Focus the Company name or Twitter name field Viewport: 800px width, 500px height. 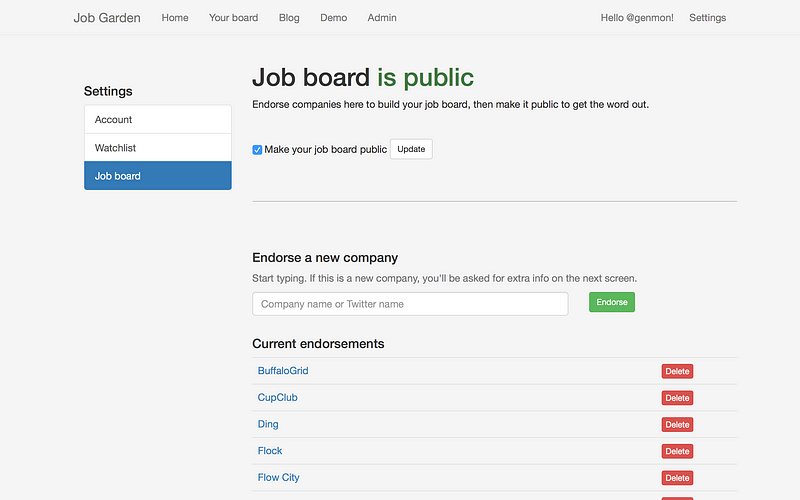click(410, 304)
